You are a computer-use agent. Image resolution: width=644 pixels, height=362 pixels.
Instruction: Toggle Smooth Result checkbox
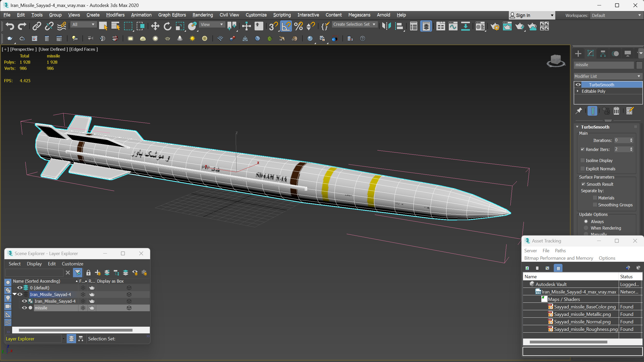583,184
